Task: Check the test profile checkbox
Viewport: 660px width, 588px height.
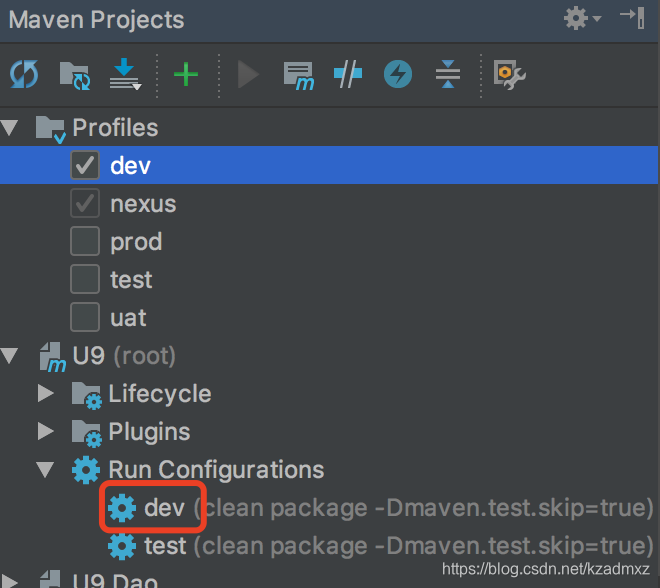Action: (x=85, y=279)
